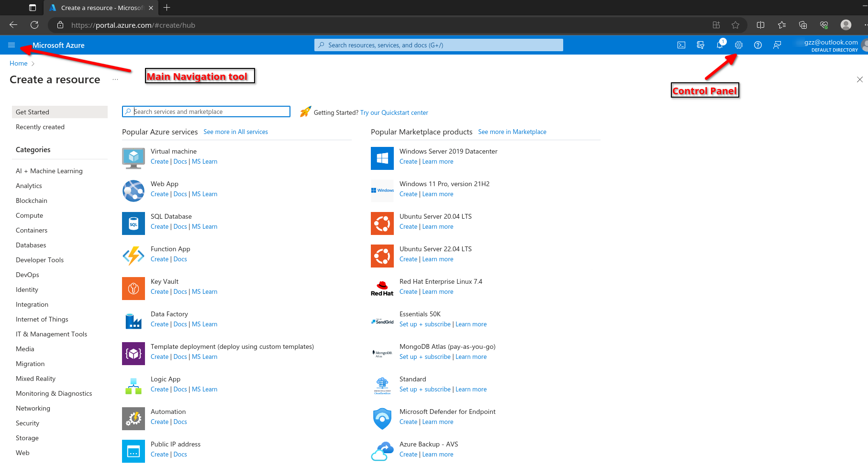Click the Help question mark icon

click(758, 45)
